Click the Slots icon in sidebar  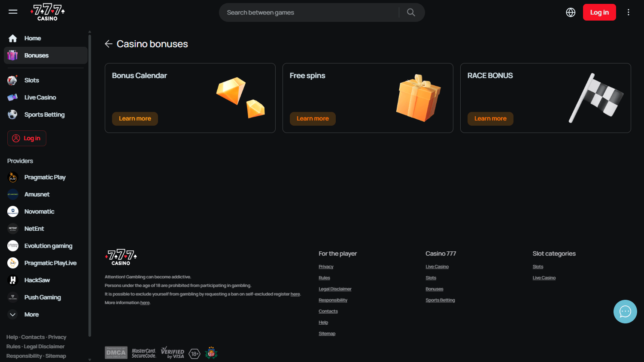pyautogui.click(x=13, y=80)
